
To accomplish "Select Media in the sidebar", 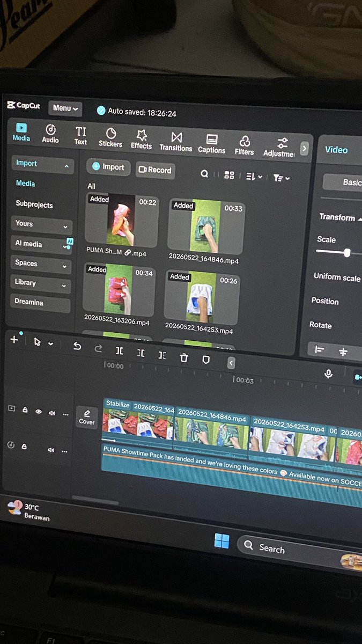I will click(x=25, y=184).
